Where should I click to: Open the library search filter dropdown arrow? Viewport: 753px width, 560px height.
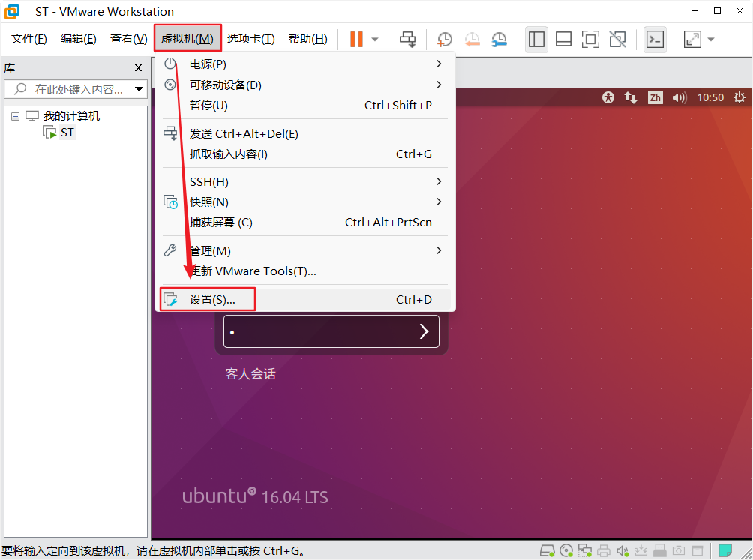139,89
